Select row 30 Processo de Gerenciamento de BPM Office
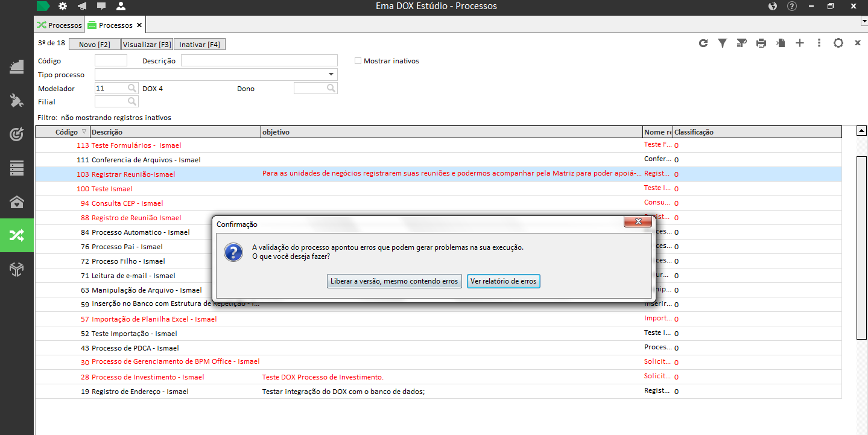The height and width of the screenshot is (435, 868). [439, 362]
